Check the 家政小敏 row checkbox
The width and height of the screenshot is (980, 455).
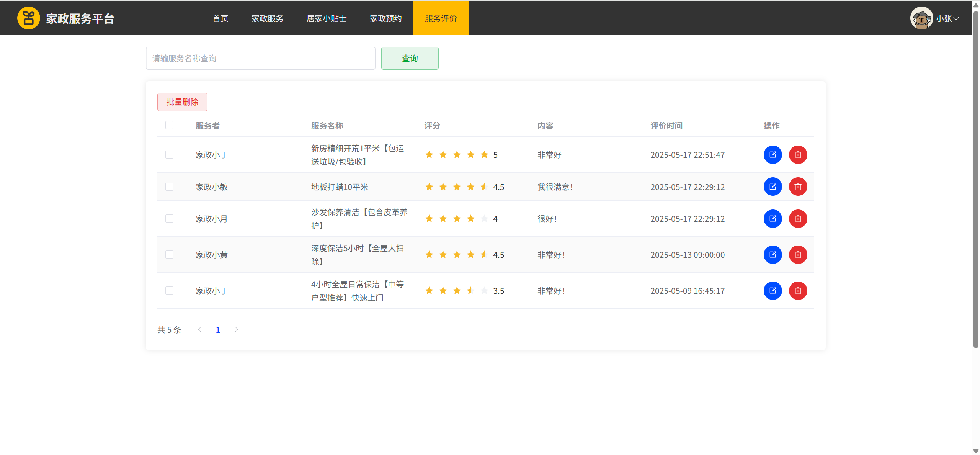[x=169, y=187]
